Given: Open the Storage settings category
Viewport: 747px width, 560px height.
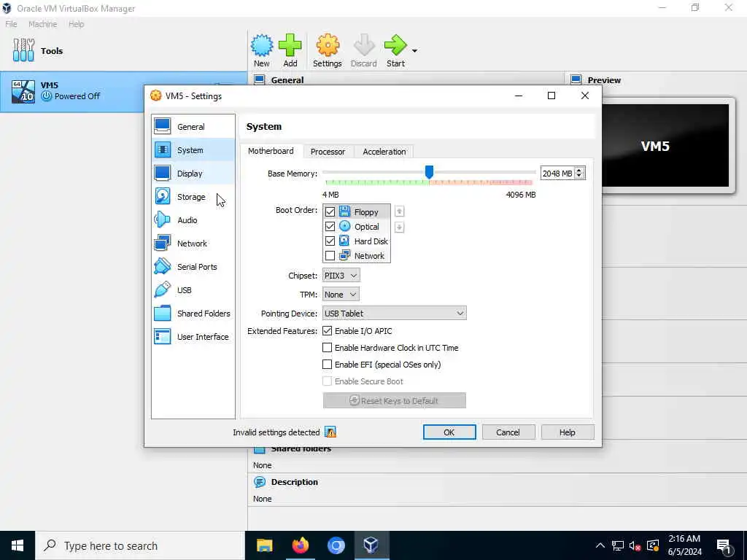Looking at the screenshot, I should pos(193,197).
